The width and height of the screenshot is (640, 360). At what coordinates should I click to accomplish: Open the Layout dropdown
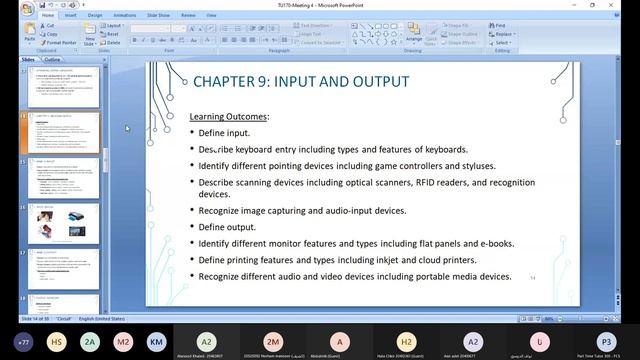click(112, 26)
